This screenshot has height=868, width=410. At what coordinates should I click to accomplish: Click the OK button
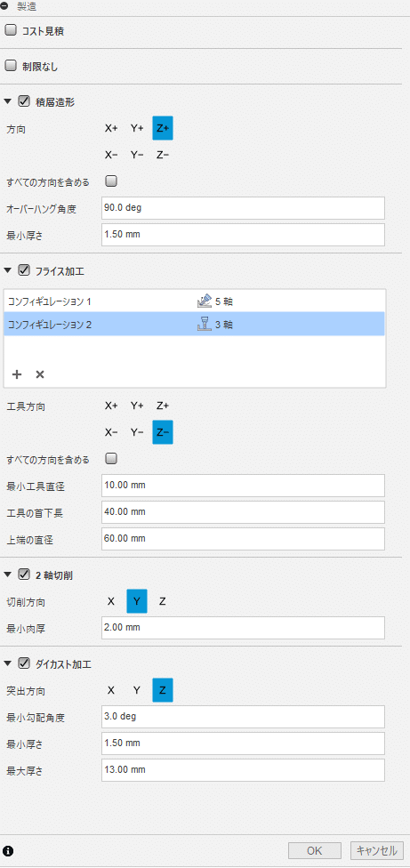314,851
